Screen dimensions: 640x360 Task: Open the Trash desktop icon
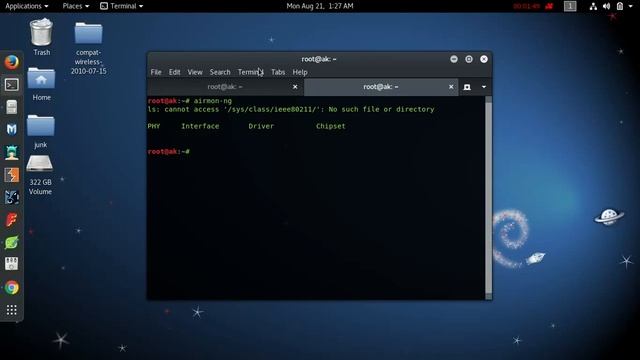tap(42, 38)
